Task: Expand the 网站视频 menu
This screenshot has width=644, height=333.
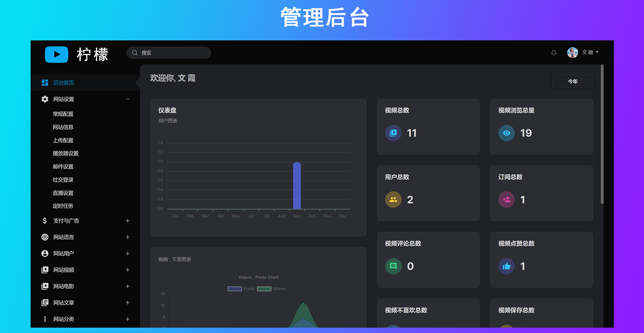Action: click(128, 270)
